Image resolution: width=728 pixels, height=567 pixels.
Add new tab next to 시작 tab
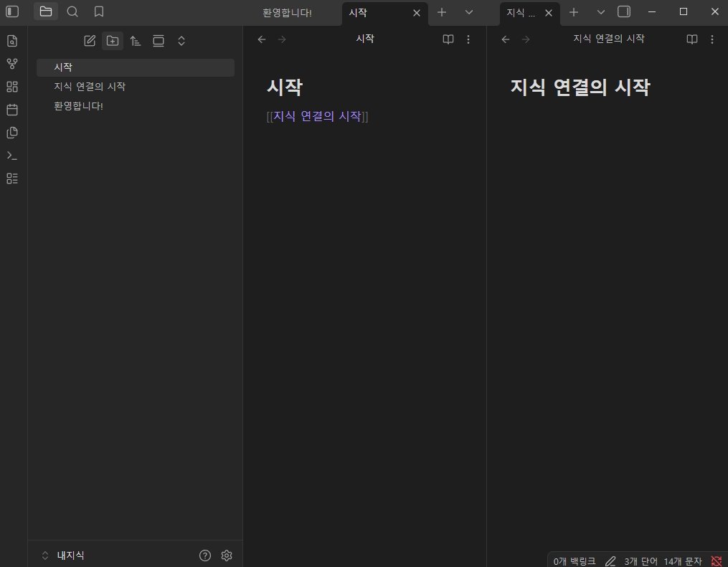(x=442, y=12)
